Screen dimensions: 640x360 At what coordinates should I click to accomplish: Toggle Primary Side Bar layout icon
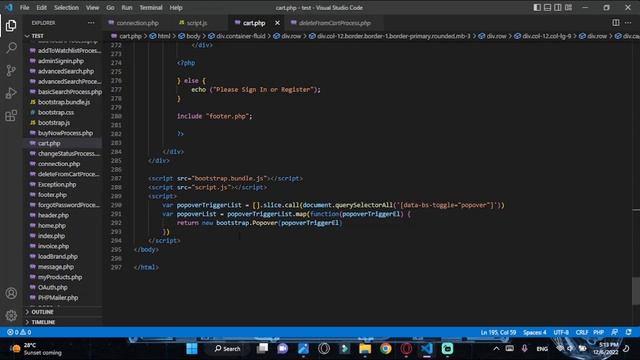[x=537, y=7]
